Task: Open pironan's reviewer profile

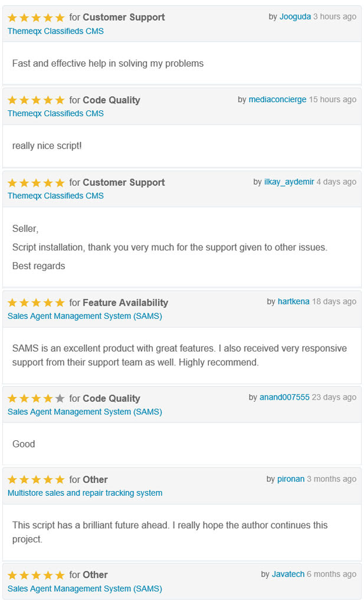Action: [291, 479]
